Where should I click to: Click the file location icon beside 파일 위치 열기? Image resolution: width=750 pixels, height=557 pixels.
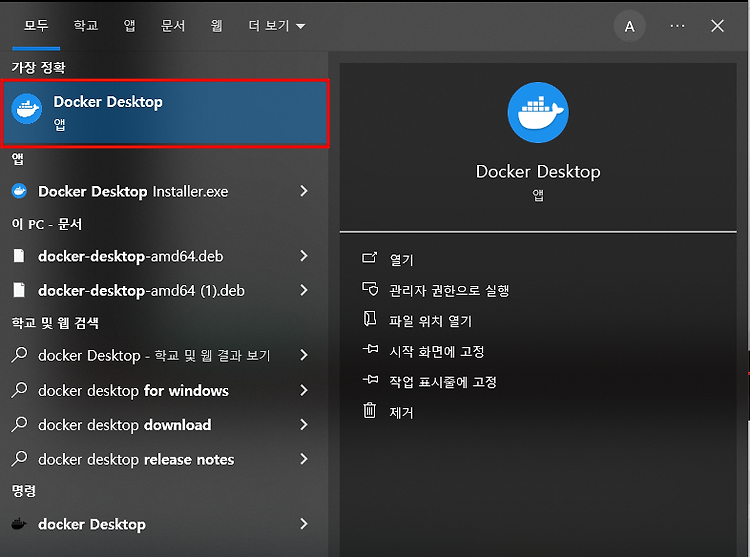pyautogui.click(x=370, y=319)
